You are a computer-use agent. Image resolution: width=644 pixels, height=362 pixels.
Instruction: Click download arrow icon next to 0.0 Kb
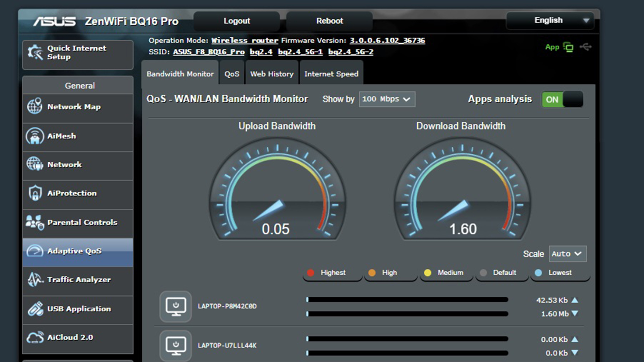pyautogui.click(x=575, y=353)
